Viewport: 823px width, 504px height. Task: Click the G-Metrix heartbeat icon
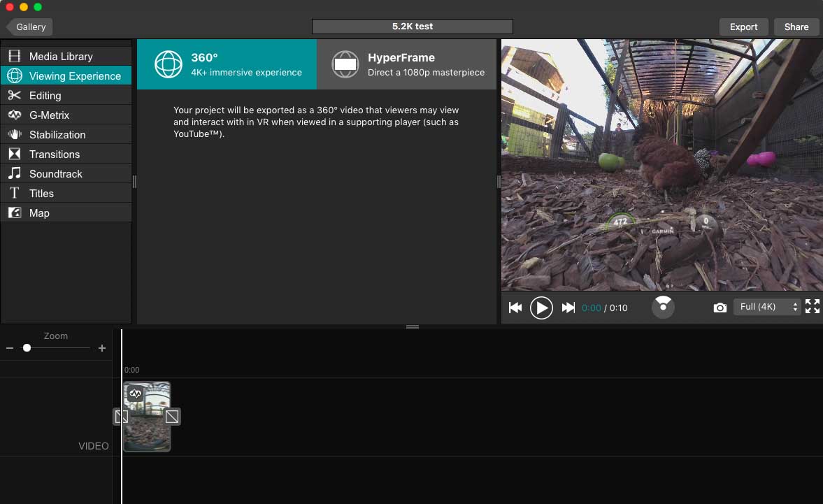coord(15,115)
